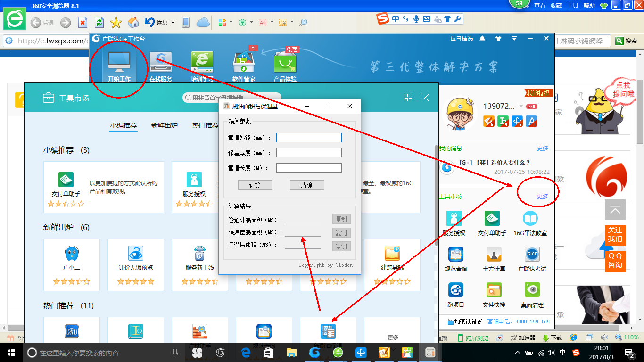Open 桌面清理 tool in right panel

pyautogui.click(x=532, y=295)
